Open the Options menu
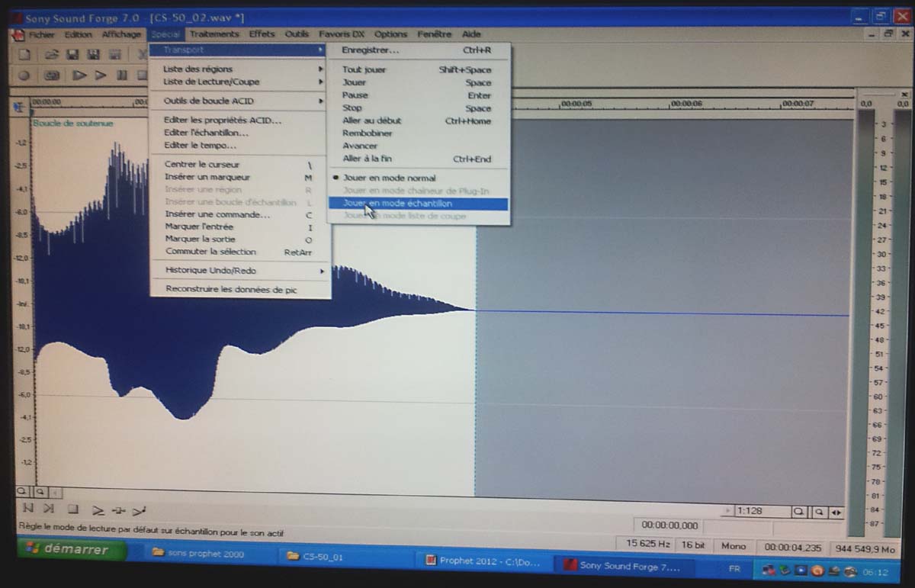This screenshot has width=915, height=588. (390, 34)
